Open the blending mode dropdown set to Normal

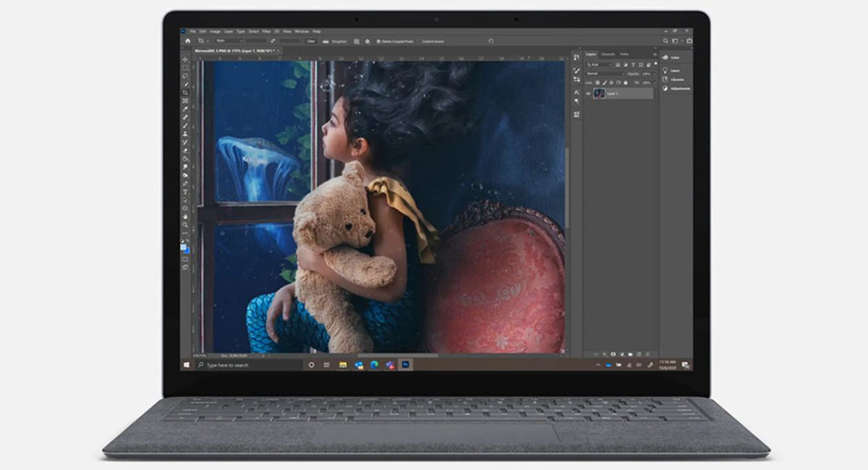click(x=604, y=74)
